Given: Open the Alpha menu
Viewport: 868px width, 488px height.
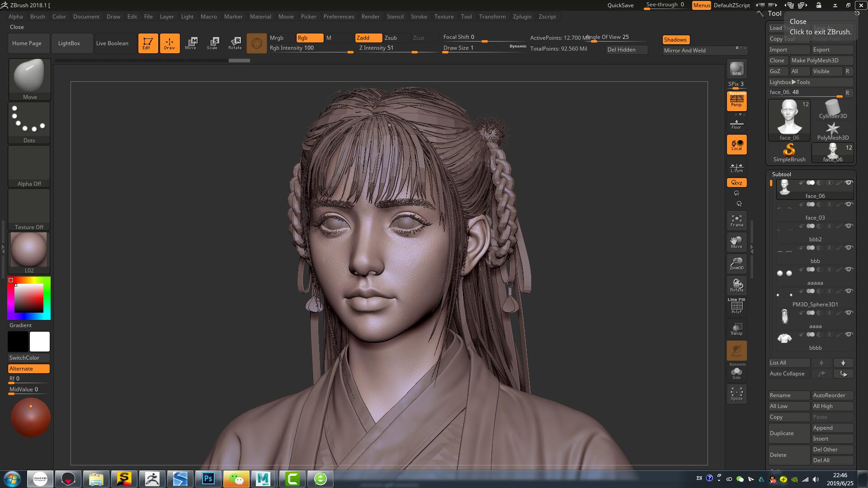Looking at the screenshot, I should click(16, 17).
